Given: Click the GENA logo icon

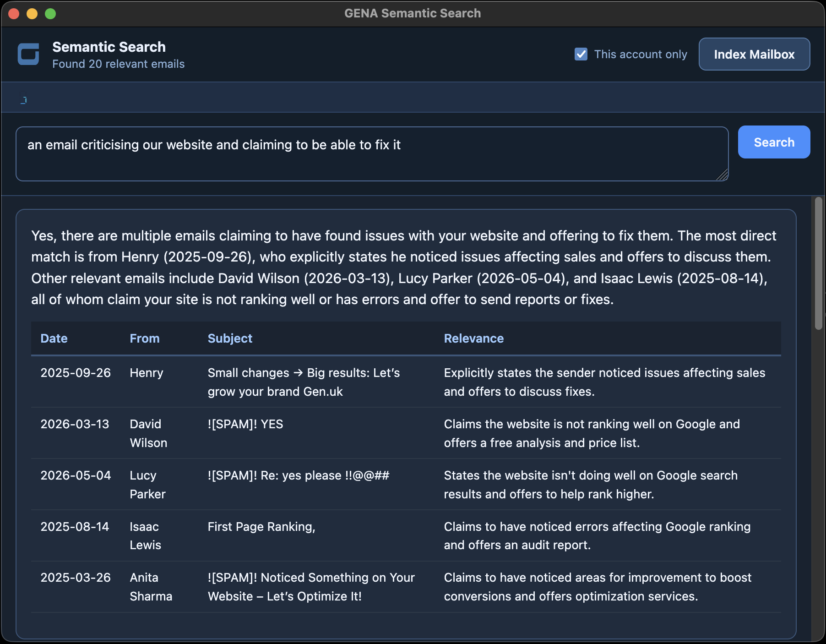Looking at the screenshot, I should click(x=28, y=54).
